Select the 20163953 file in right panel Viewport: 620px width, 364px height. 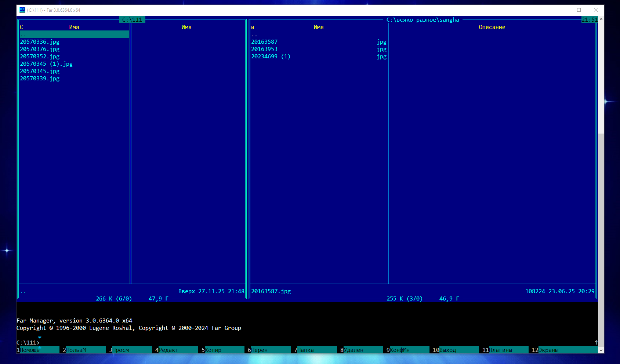pos(264,49)
